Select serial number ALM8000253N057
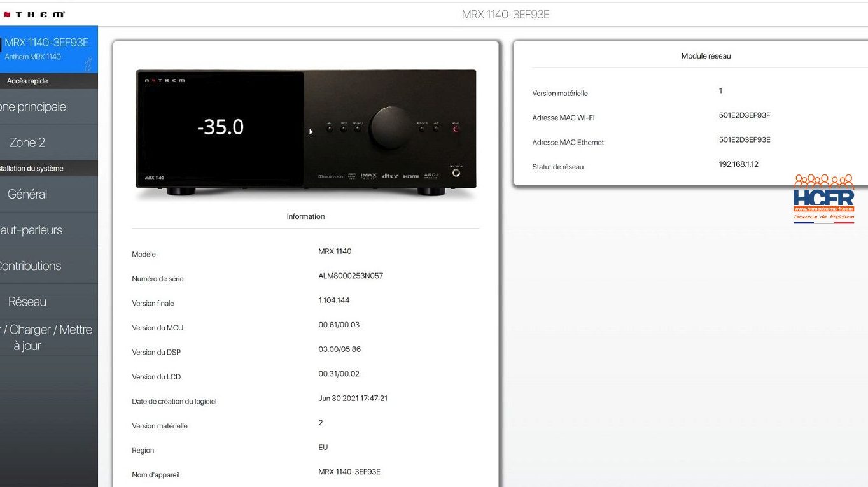 coord(351,276)
